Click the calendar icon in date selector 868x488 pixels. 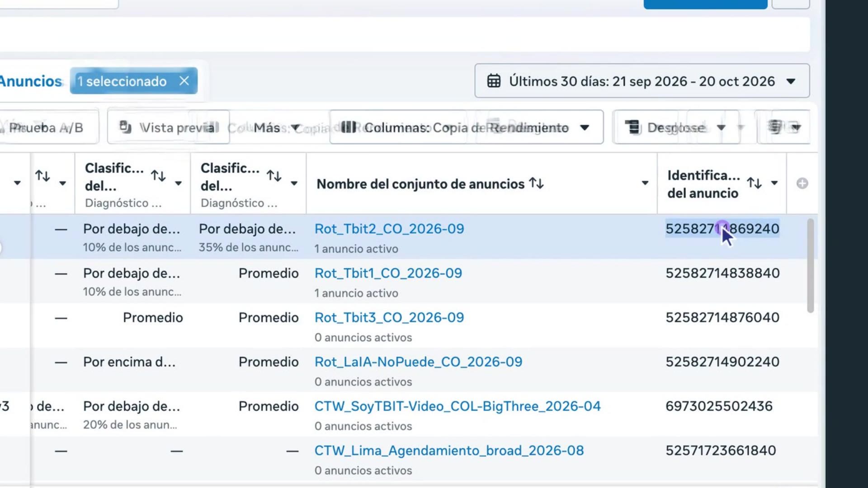pos(494,81)
